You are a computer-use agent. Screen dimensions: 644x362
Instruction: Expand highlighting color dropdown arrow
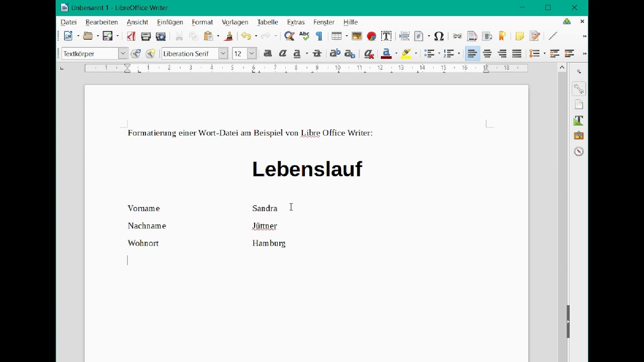point(417,53)
